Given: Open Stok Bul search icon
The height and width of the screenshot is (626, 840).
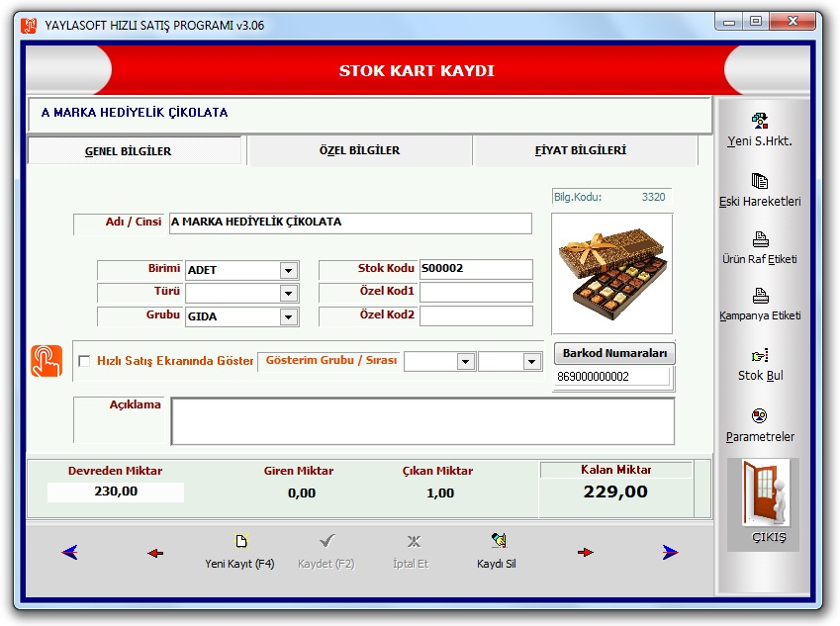Looking at the screenshot, I should [760, 355].
